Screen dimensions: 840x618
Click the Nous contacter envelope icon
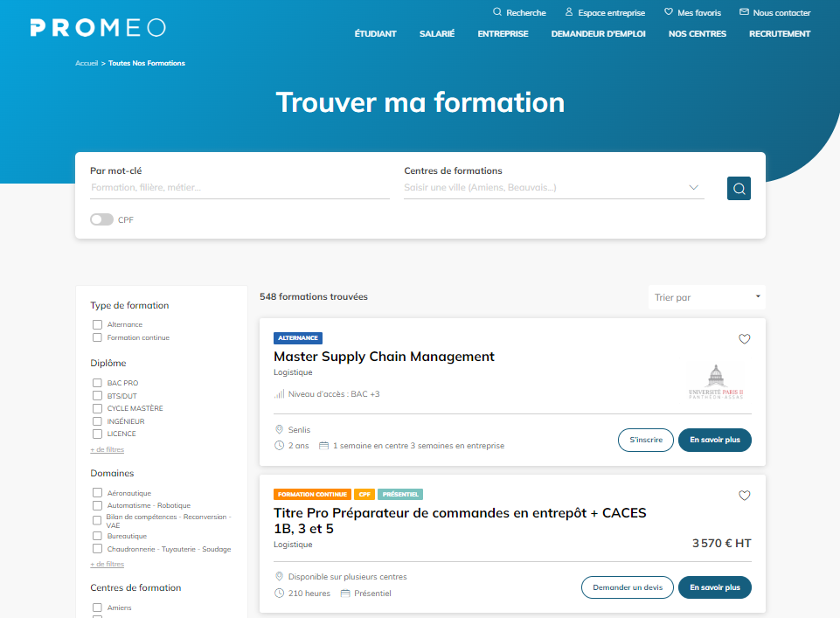[744, 12]
